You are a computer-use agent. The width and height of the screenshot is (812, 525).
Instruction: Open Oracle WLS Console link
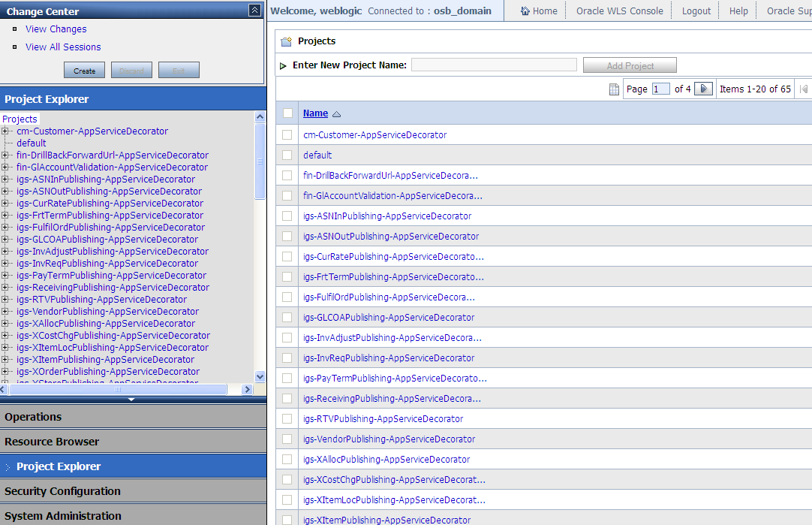pyautogui.click(x=619, y=11)
